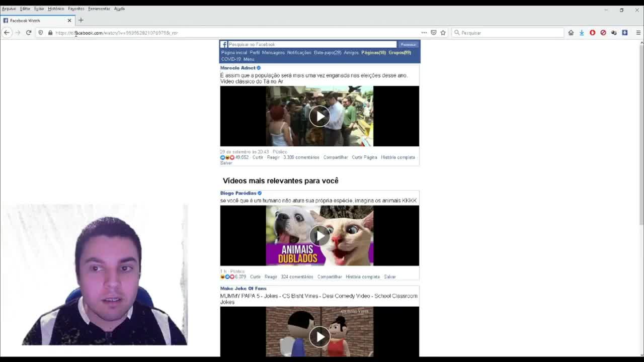Open the Perfil link
Viewport: 644px width, 362px height.
(255, 52)
